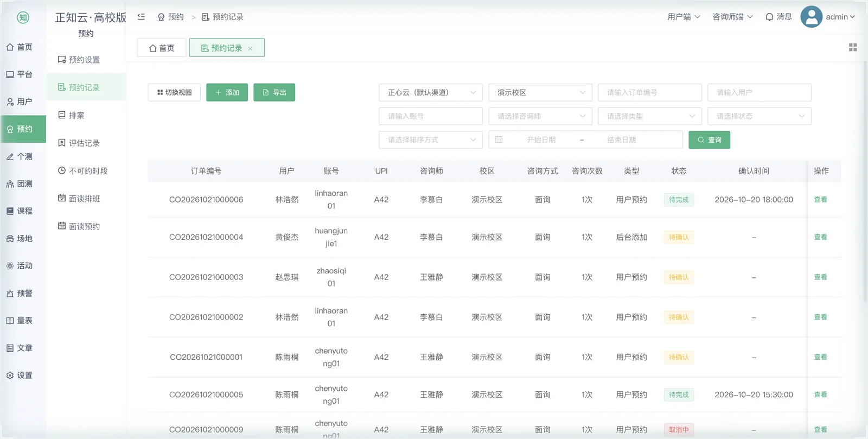The width and height of the screenshot is (868, 439).
Task: Click the 查询 search button
Action: tap(709, 140)
